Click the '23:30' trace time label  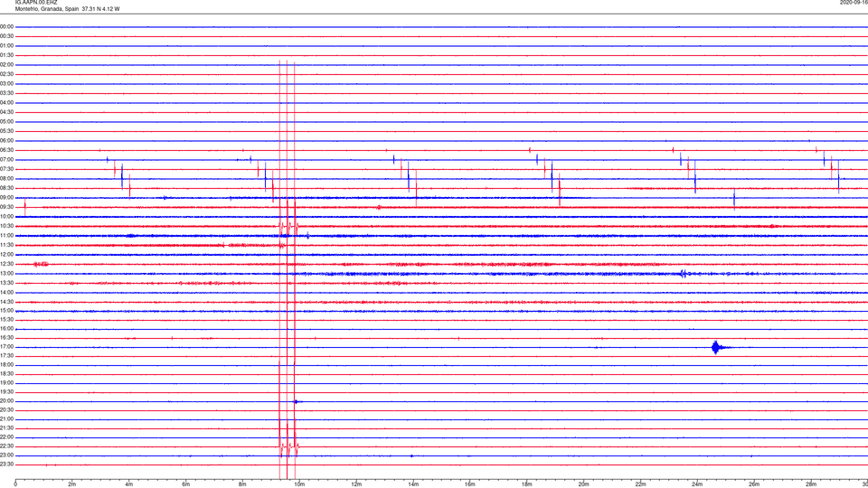[x=6, y=465]
